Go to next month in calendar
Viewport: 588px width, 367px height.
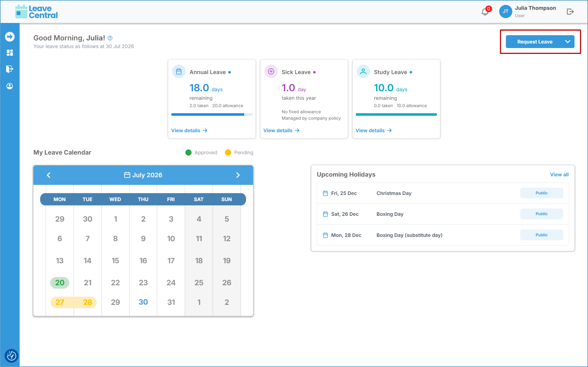point(238,175)
